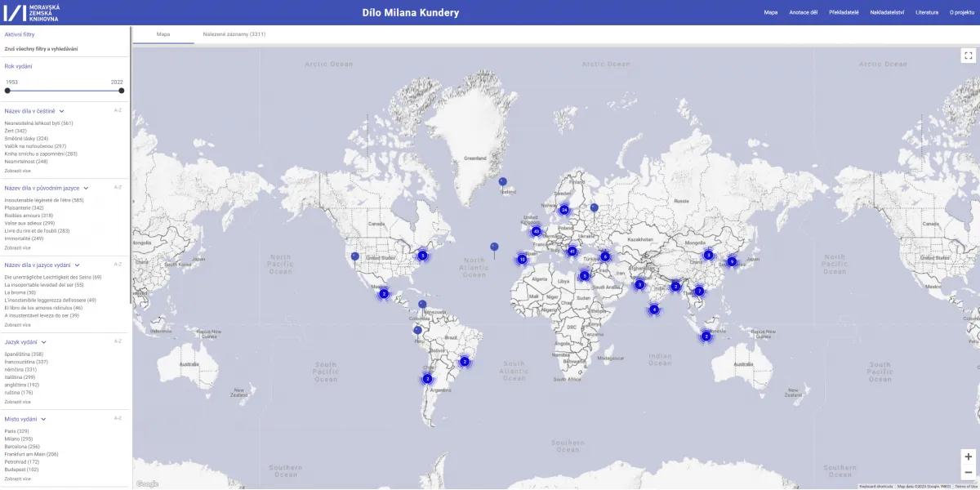
Task: Toggle the 'Místo vydání' section chevron
Action: (x=43, y=419)
